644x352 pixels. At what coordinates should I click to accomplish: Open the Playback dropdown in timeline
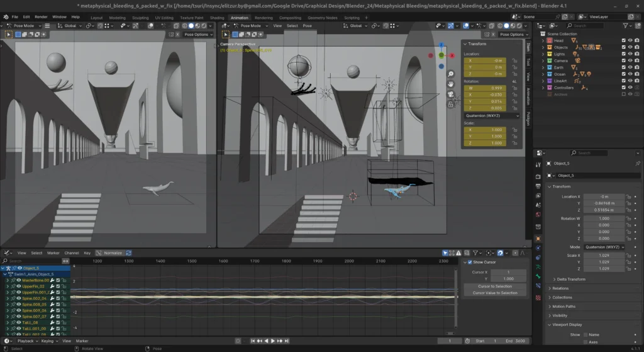click(x=28, y=341)
